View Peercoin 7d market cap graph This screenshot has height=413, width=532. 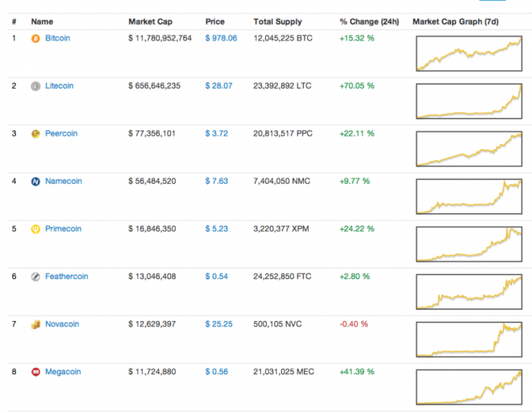pos(469,149)
